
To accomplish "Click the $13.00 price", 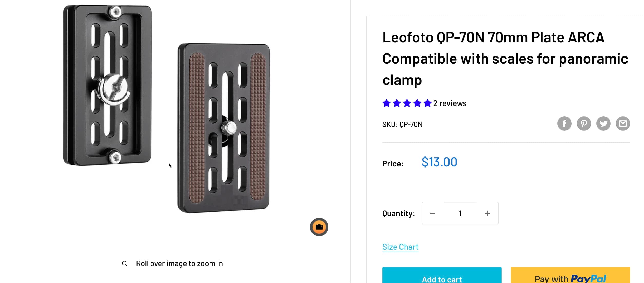I will [439, 162].
